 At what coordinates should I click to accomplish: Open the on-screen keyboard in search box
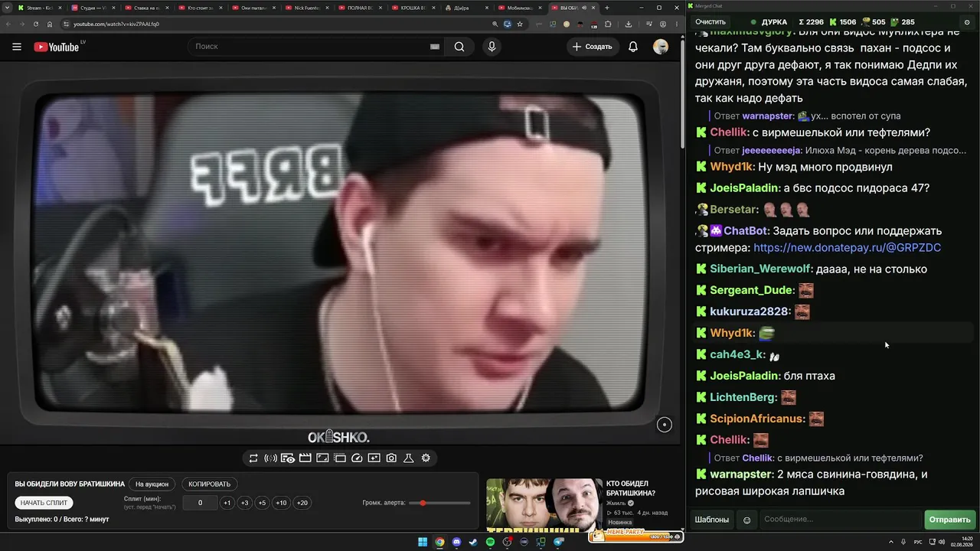pyautogui.click(x=435, y=47)
